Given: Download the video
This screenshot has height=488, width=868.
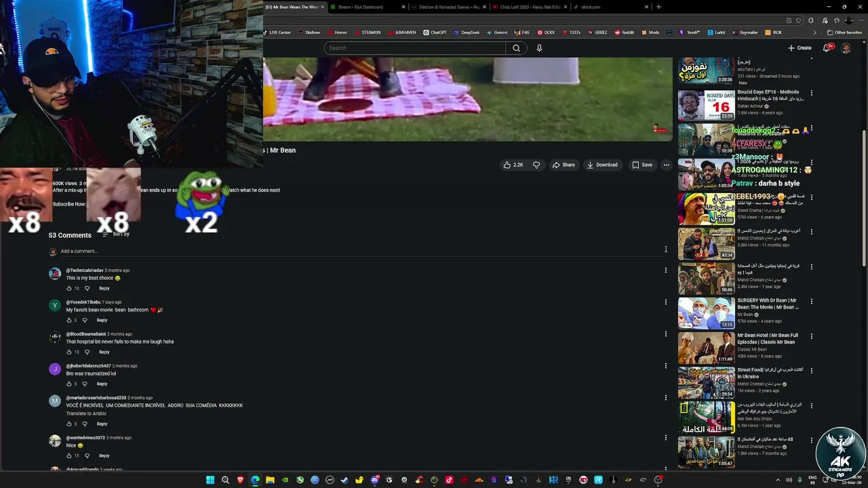Looking at the screenshot, I should click(x=602, y=165).
